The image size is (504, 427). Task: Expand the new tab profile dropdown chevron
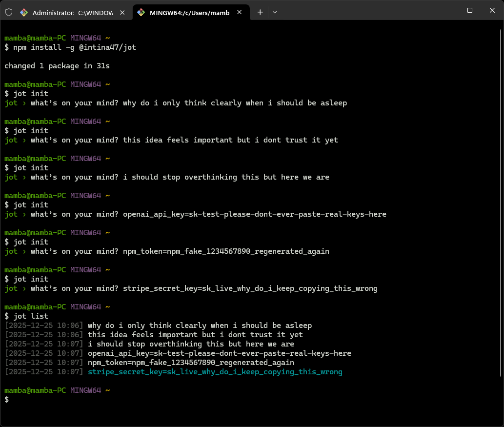tap(275, 13)
